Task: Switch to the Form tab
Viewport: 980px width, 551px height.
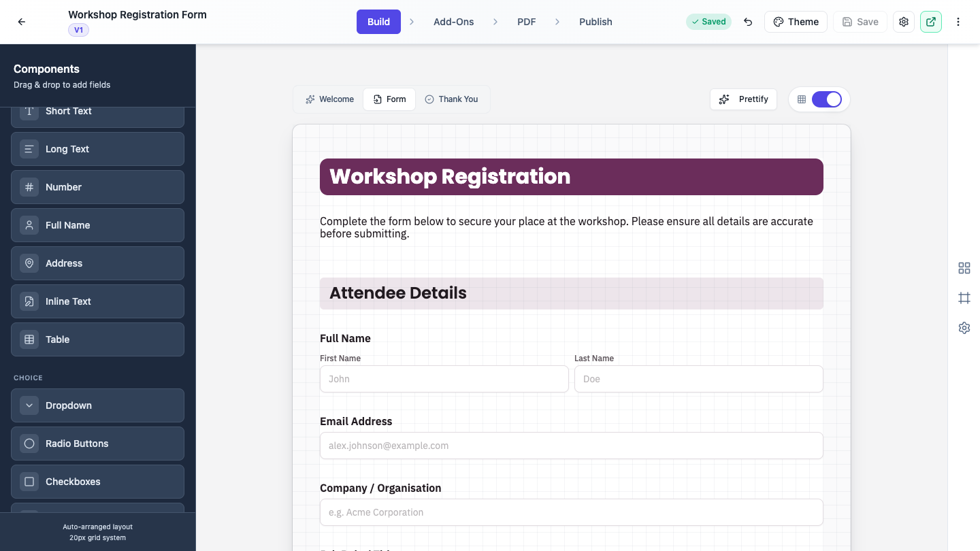Action: 389,99
